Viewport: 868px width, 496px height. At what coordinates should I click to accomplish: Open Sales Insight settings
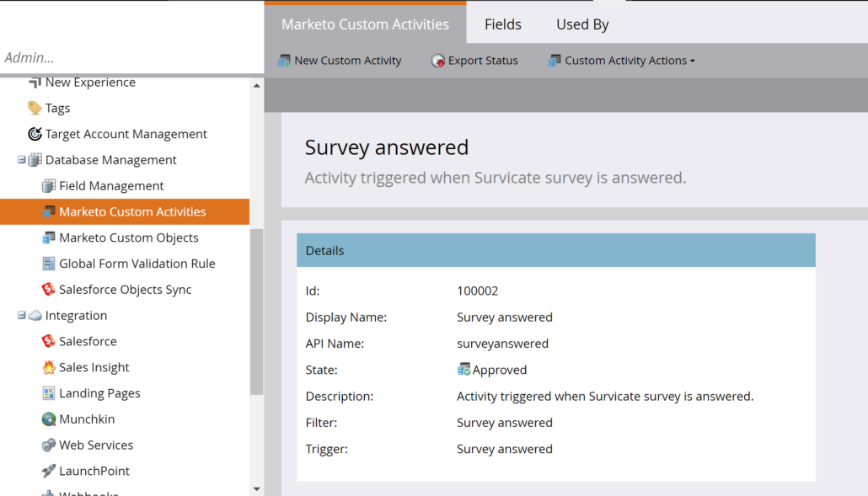[94, 367]
